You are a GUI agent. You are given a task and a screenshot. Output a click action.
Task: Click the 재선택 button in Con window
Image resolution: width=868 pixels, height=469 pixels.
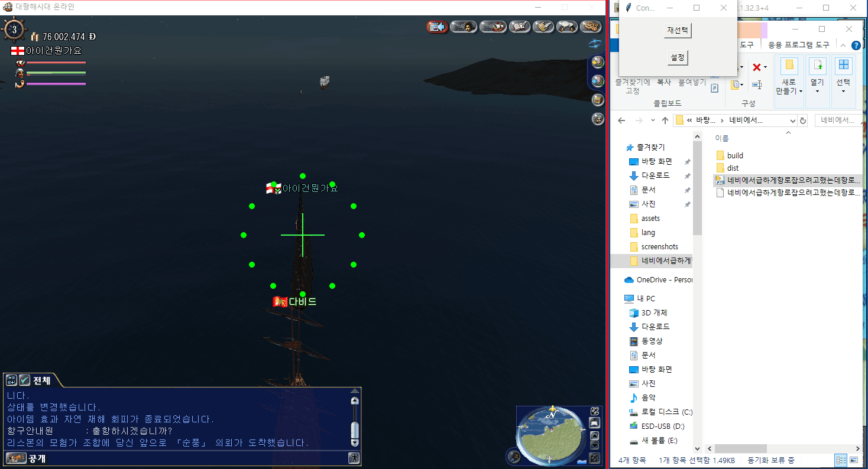tap(678, 30)
